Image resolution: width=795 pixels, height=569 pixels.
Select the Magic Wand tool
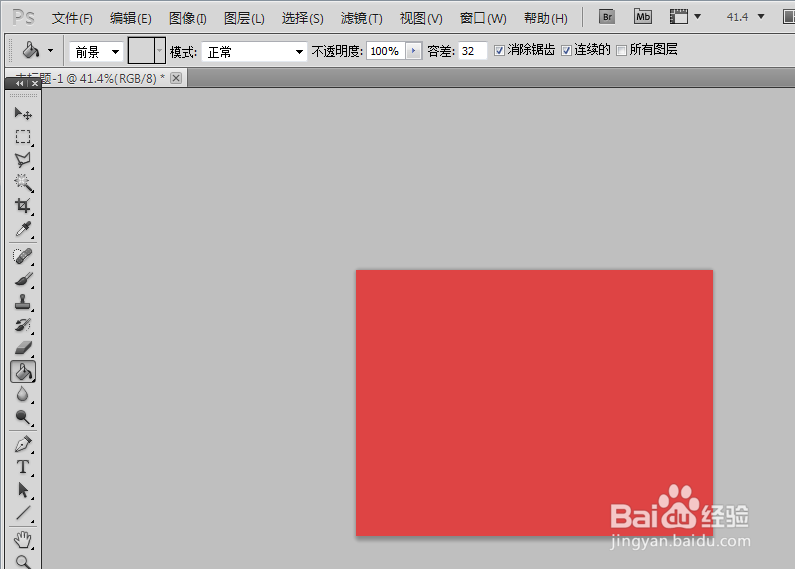[x=23, y=183]
